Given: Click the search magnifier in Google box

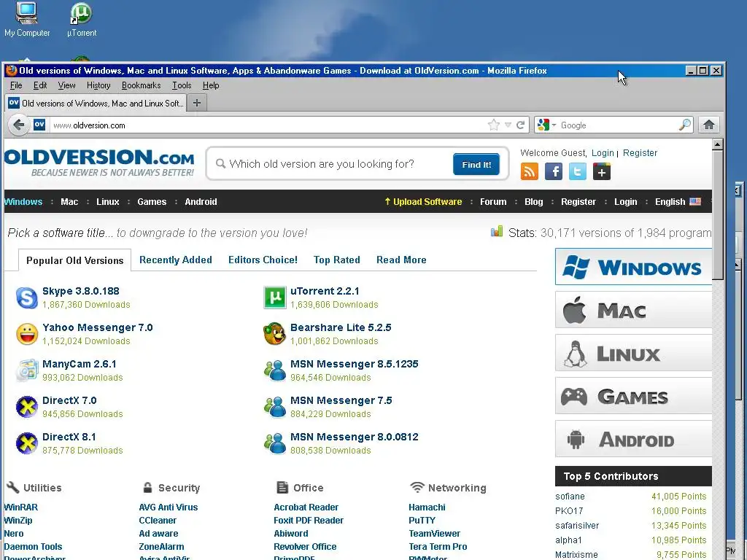Looking at the screenshot, I should point(684,125).
